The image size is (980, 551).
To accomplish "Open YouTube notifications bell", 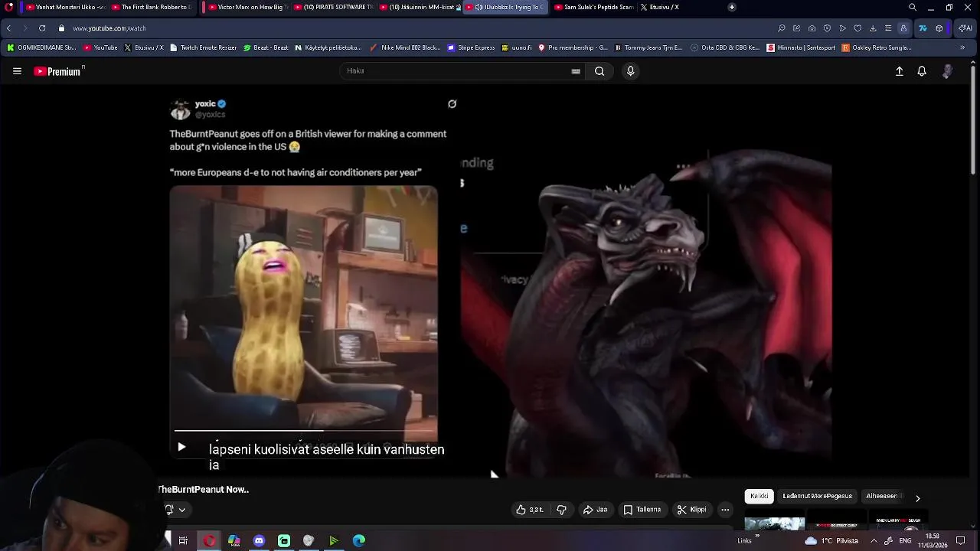I will pos(922,71).
